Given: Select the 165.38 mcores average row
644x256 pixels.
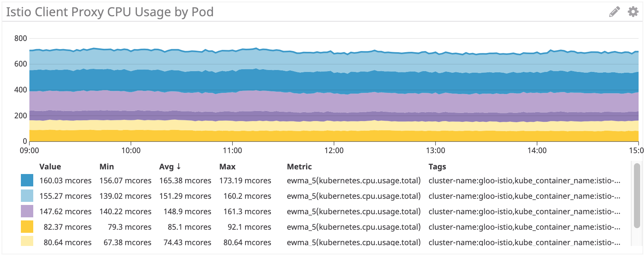Looking at the screenshot, I should tap(185, 181).
